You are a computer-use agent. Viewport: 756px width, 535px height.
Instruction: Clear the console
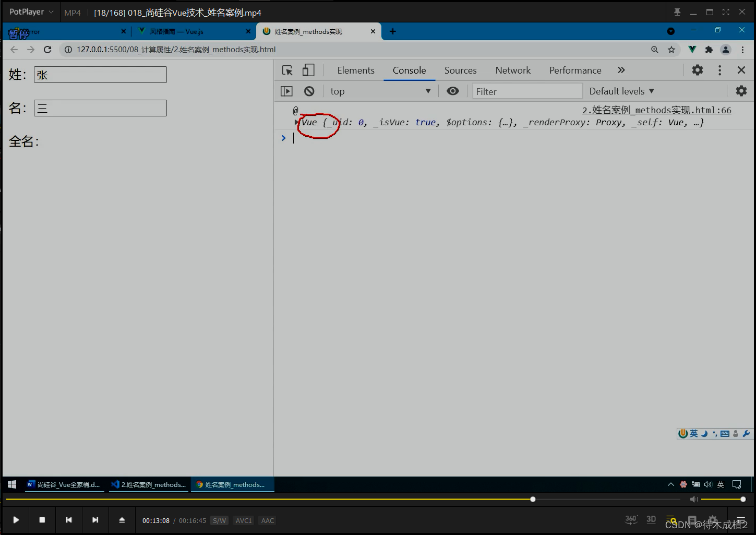point(309,91)
